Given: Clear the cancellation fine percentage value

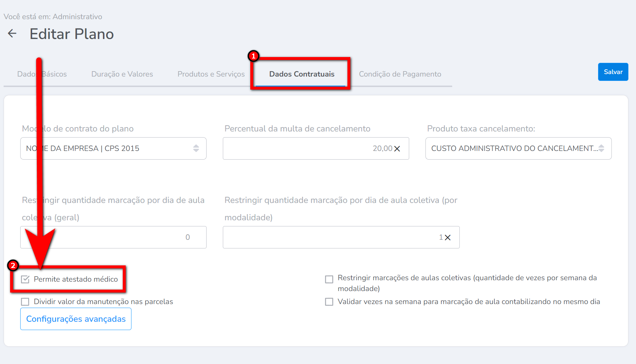Looking at the screenshot, I should point(397,149).
